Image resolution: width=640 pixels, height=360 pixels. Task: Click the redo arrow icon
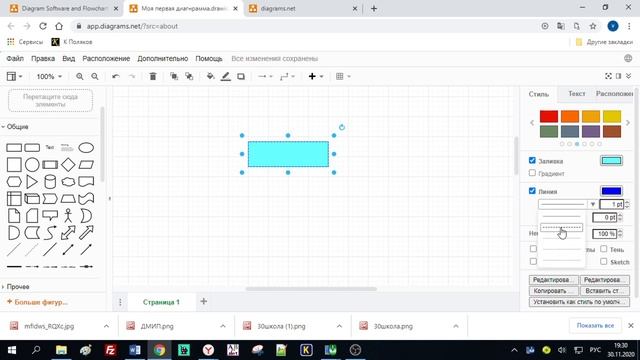131,76
